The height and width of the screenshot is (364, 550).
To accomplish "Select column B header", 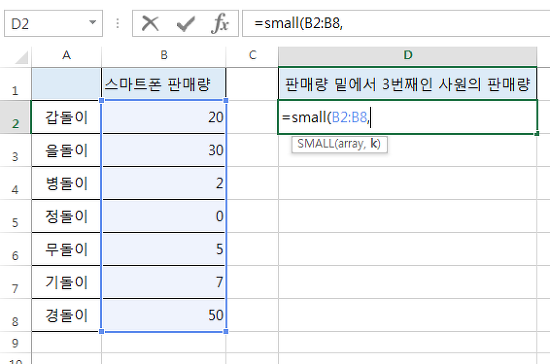I will [164, 55].
